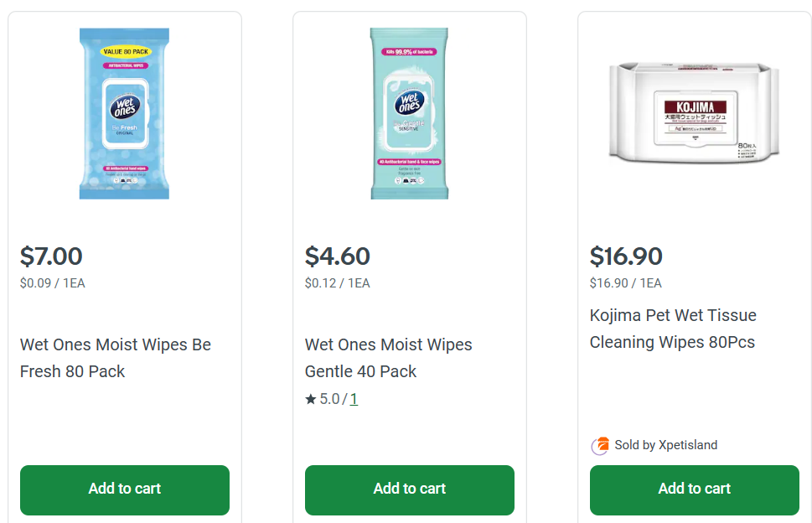View the Kojima pet wipes product photo

pos(694,112)
